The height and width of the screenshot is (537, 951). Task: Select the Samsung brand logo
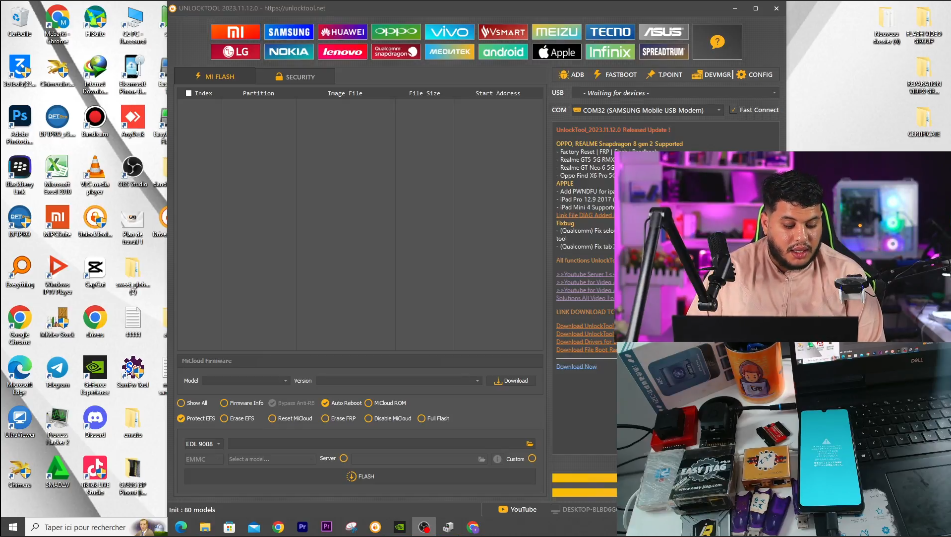point(289,32)
